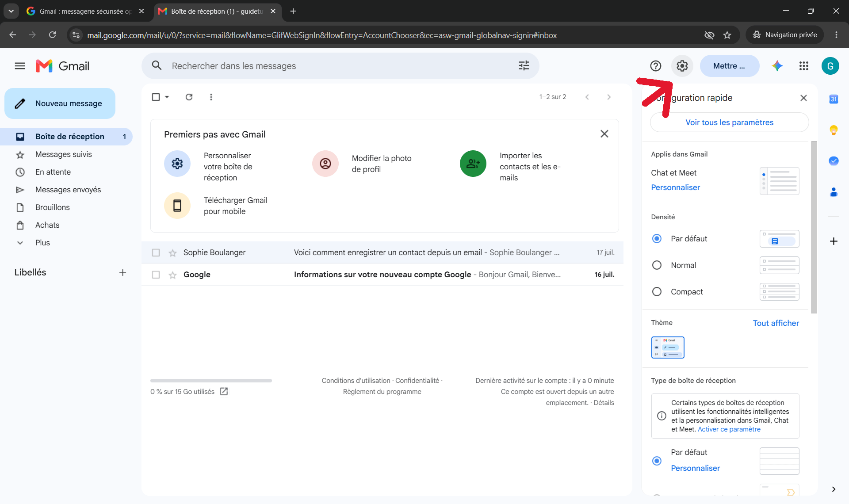Click Personnaliser under Chat et Meet

point(675,187)
